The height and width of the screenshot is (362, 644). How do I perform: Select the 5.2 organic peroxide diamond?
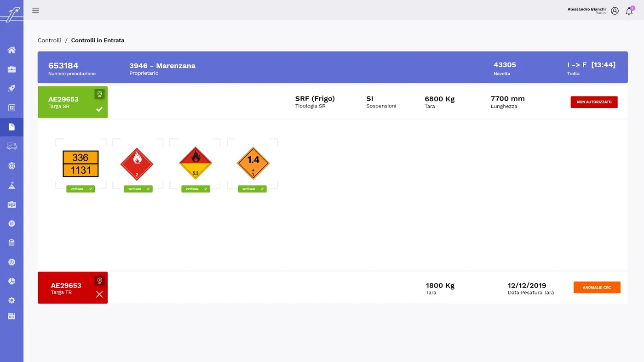pos(195,164)
